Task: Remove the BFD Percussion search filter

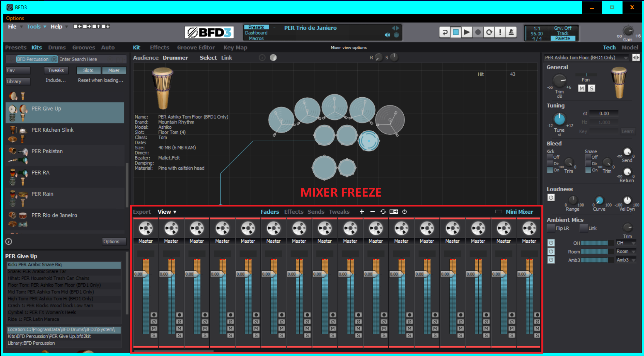Action: click(x=54, y=59)
